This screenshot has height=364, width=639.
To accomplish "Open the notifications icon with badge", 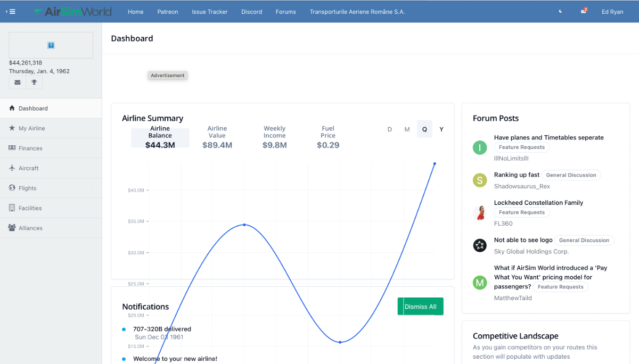I will pos(584,11).
